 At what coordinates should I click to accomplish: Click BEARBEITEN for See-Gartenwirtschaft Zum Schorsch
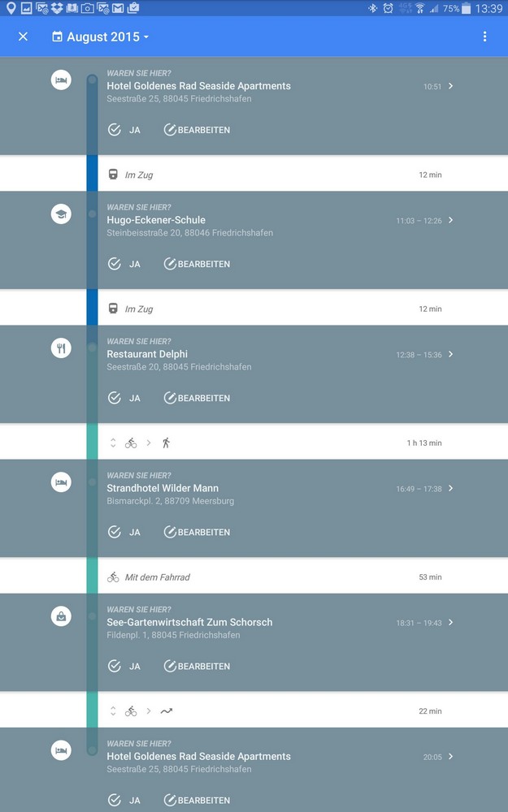pos(197,666)
